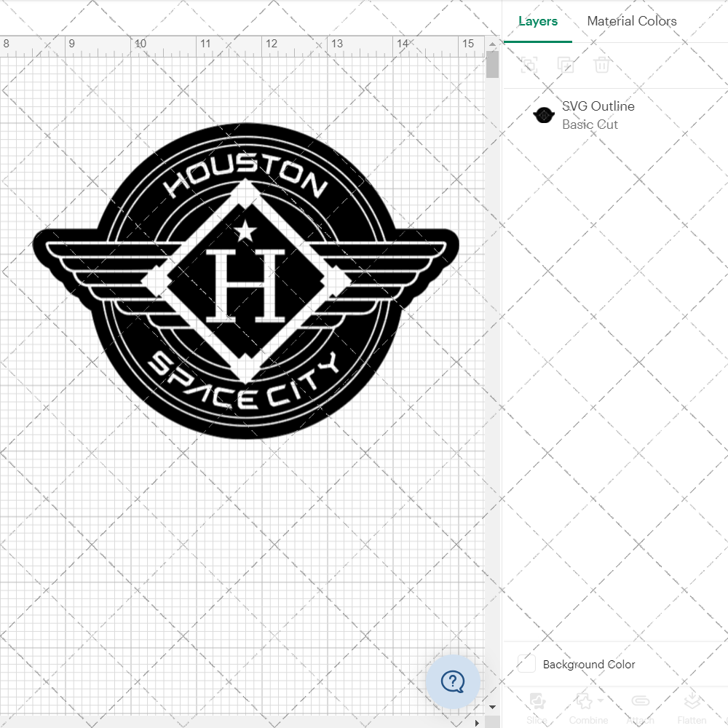
Task: Click the Duplicate layer icon
Action: tap(565, 65)
